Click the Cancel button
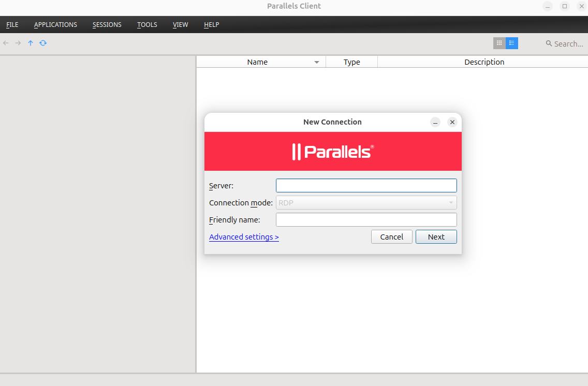 [391, 237]
